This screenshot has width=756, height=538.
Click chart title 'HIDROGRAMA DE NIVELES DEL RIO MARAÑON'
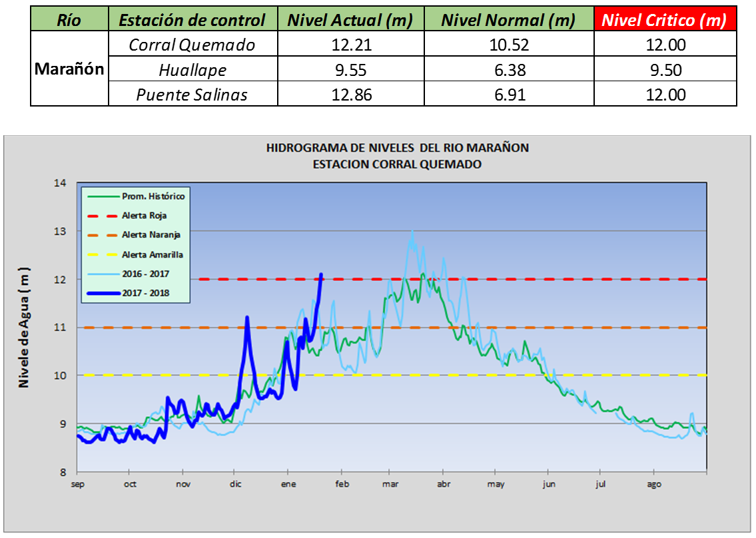click(x=397, y=148)
